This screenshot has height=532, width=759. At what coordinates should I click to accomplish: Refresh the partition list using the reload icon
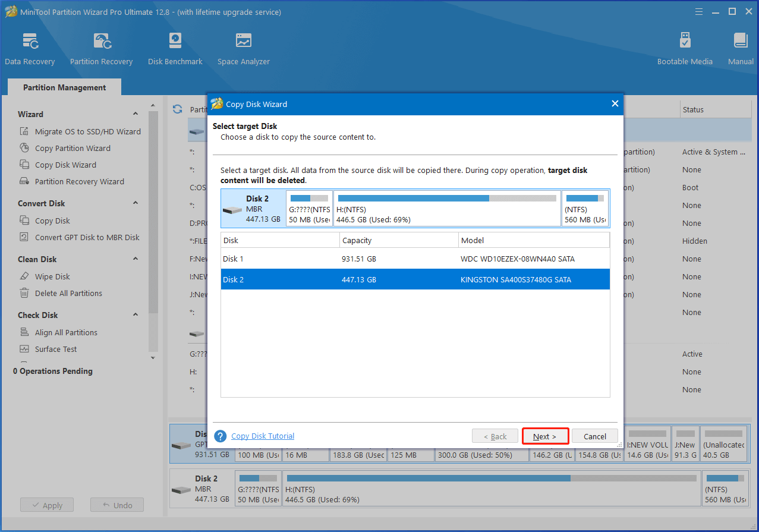tap(177, 109)
